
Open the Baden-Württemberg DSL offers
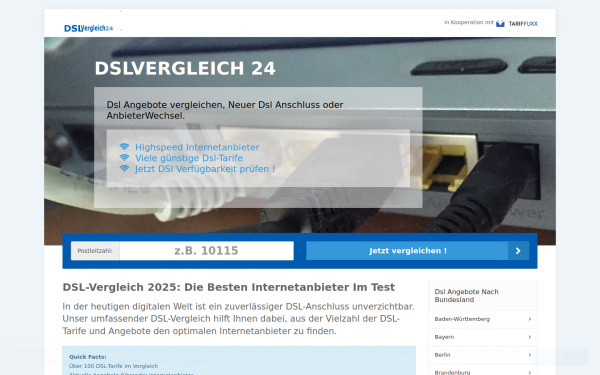tap(483, 319)
